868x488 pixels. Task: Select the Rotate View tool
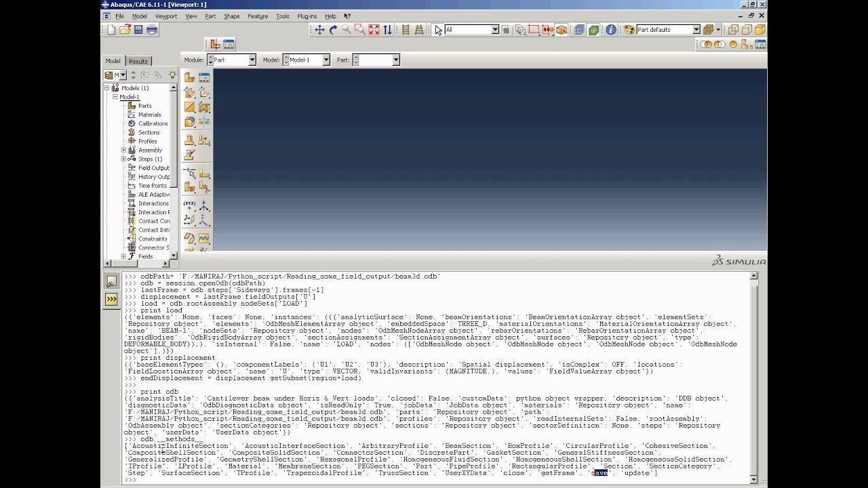(x=333, y=30)
